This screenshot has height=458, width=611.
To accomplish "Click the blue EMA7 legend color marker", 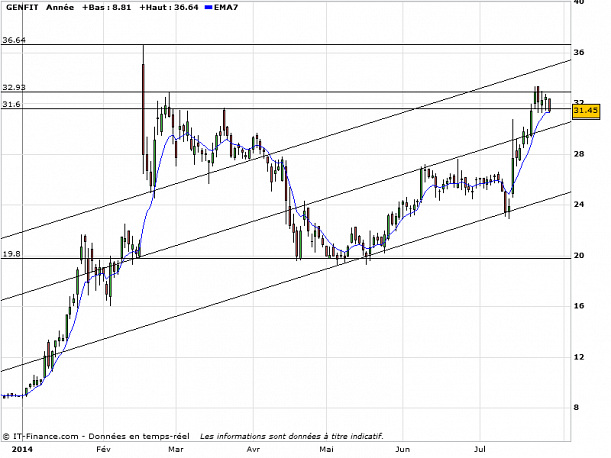I will tap(208, 7).
